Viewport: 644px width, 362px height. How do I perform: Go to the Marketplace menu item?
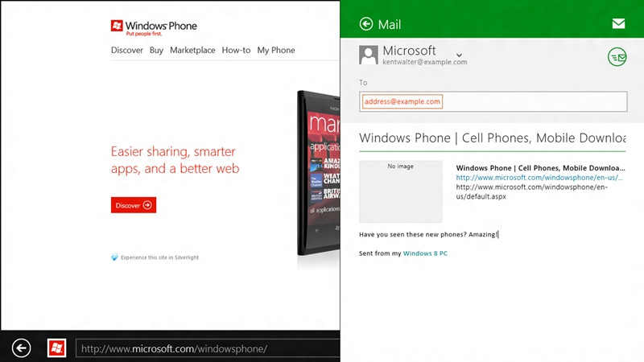192,50
